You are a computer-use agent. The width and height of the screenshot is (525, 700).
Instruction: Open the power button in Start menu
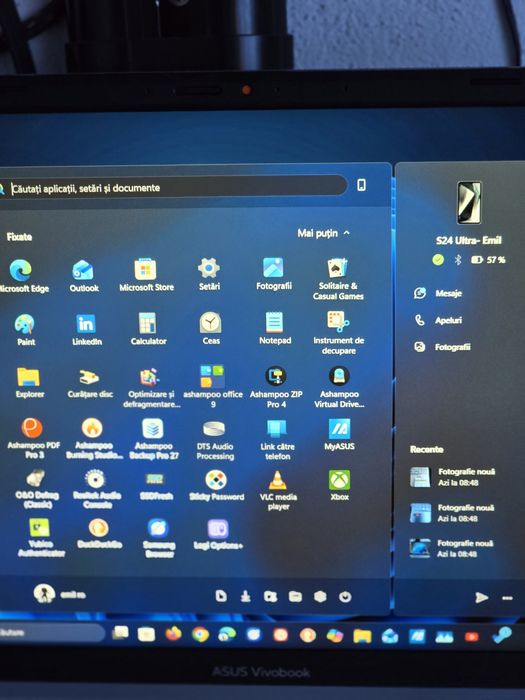(345, 597)
